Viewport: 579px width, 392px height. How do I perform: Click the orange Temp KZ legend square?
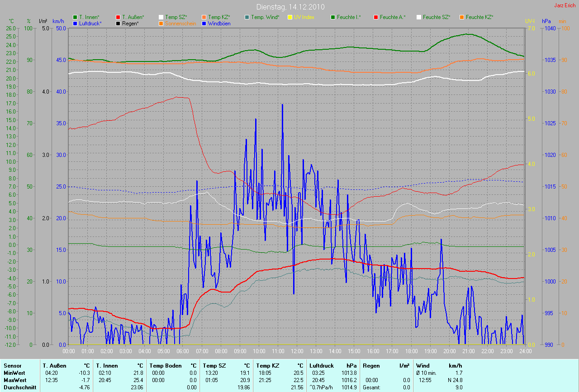pyautogui.click(x=204, y=17)
